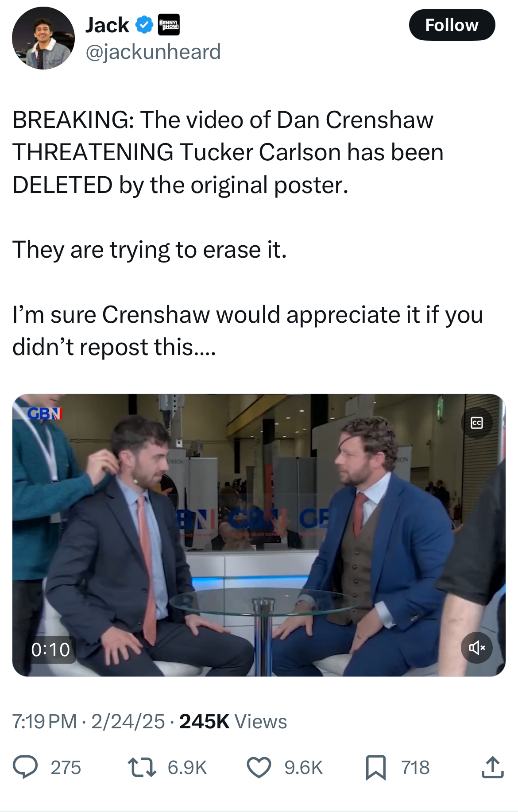
Task: Click the 0:10 video duration label
Action: [x=50, y=650]
